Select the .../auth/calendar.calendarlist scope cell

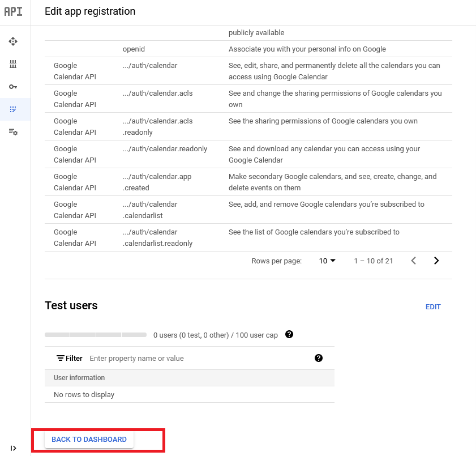click(x=150, y=210)
